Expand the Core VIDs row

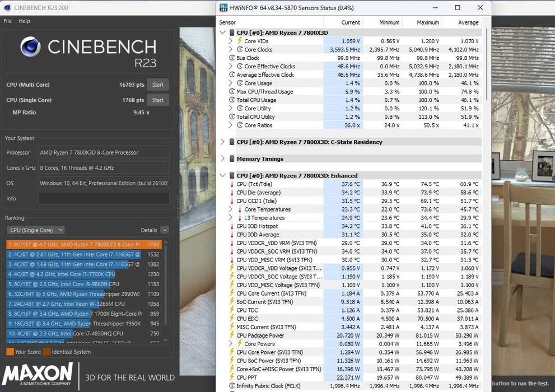pos(230,41)
